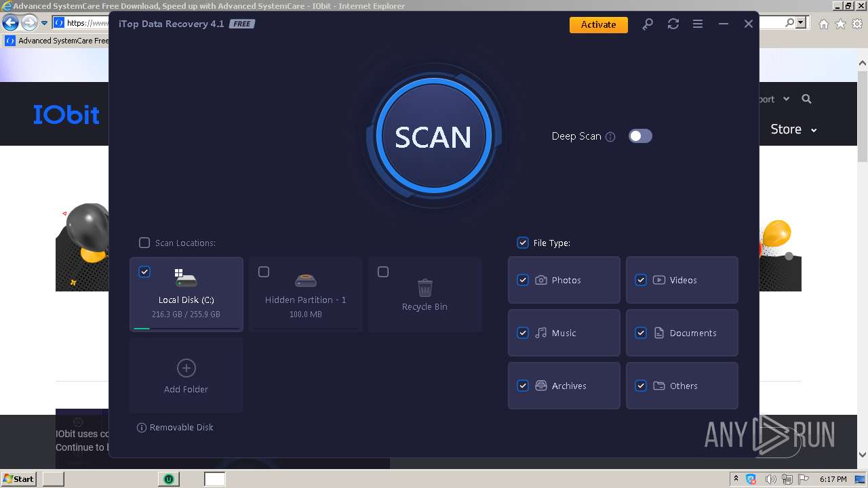This screenshot has width=868, height=488.
Task: Click the Documents page icon
Action: pos(659,333)
